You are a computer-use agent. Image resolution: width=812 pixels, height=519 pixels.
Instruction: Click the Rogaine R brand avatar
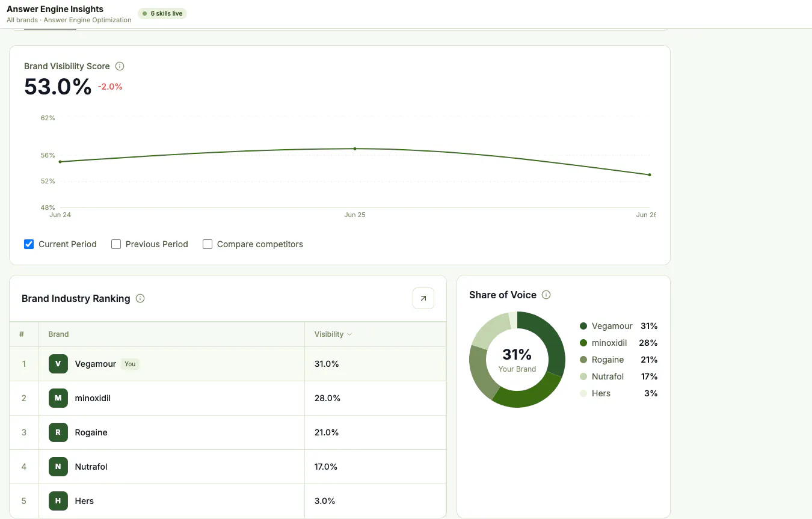58,432
